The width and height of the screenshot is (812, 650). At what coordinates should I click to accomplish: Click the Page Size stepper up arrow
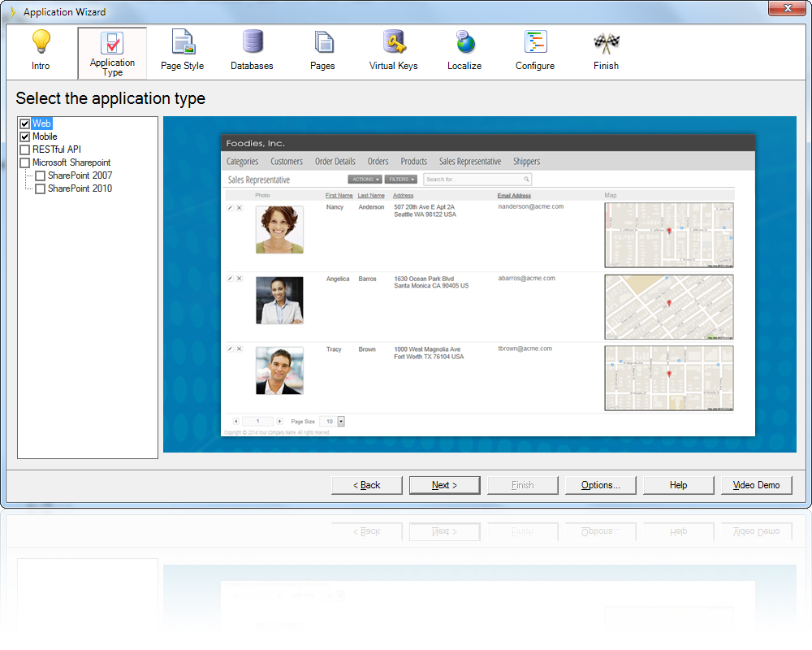tap(340, 418)
